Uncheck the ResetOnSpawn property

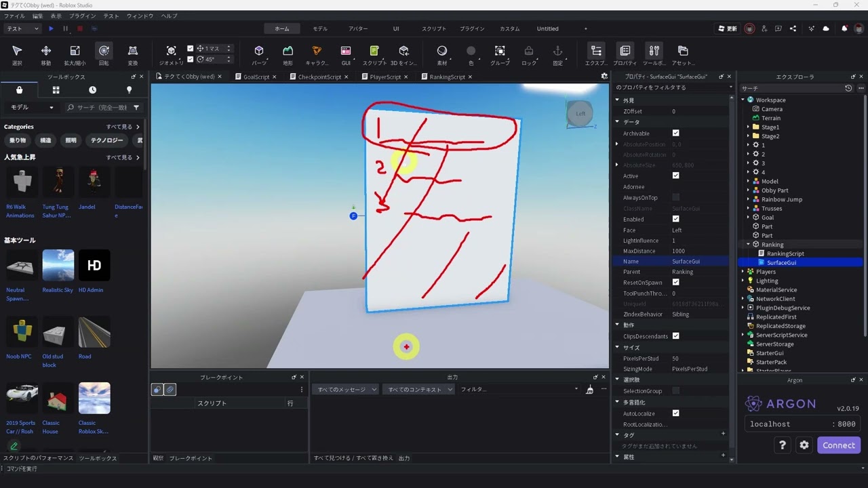click(675, 283)
